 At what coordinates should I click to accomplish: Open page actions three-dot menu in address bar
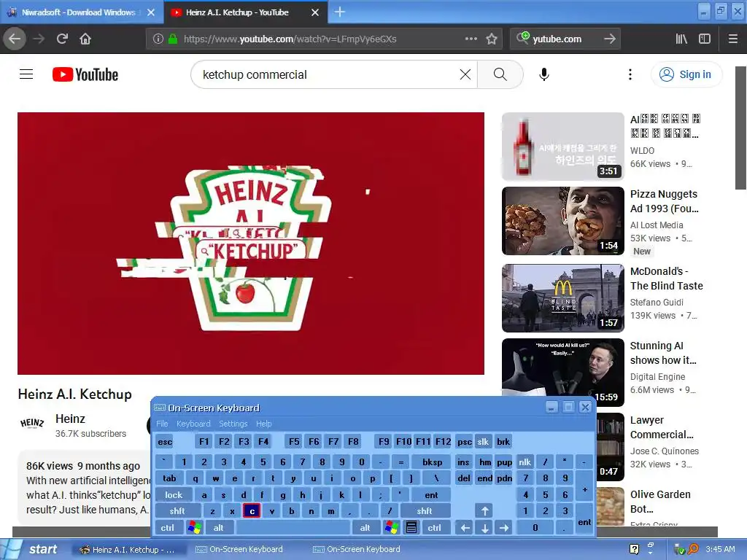click(x=471, y=39)
